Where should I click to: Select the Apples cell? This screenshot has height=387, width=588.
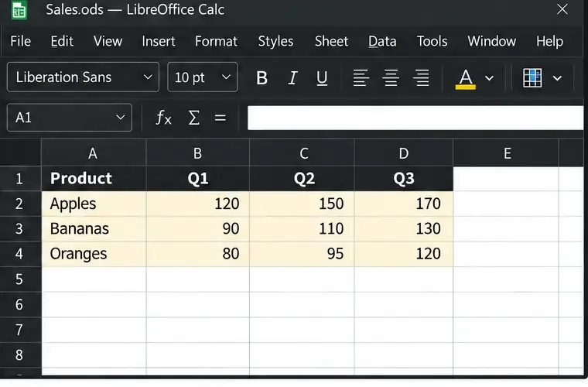(94, 204)
